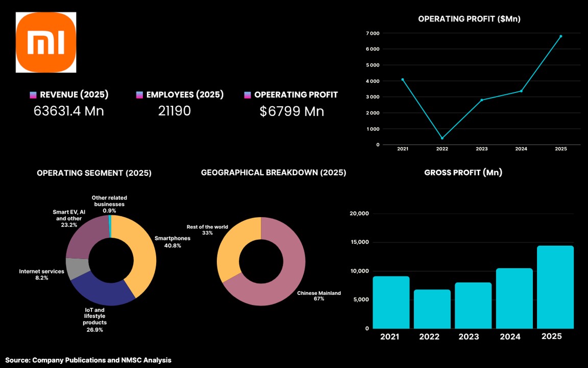
Task: Click the Operating Profit ($Mn) chart title
Action: (x=469, y=19)
